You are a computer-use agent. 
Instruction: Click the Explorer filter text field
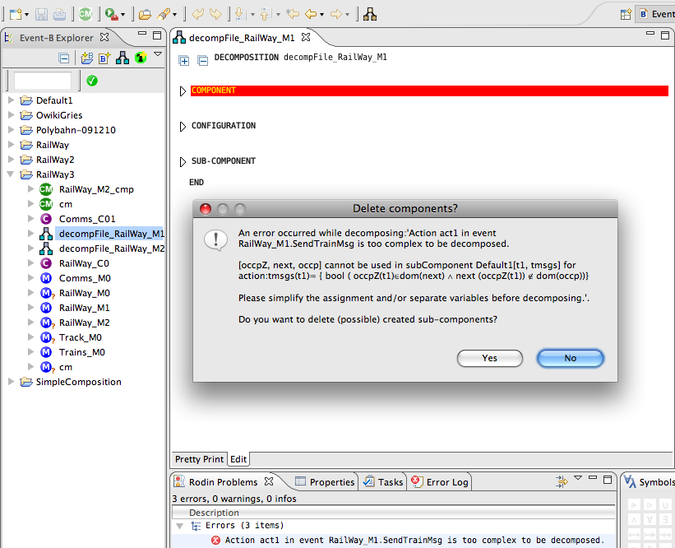[x=43, y=80]
